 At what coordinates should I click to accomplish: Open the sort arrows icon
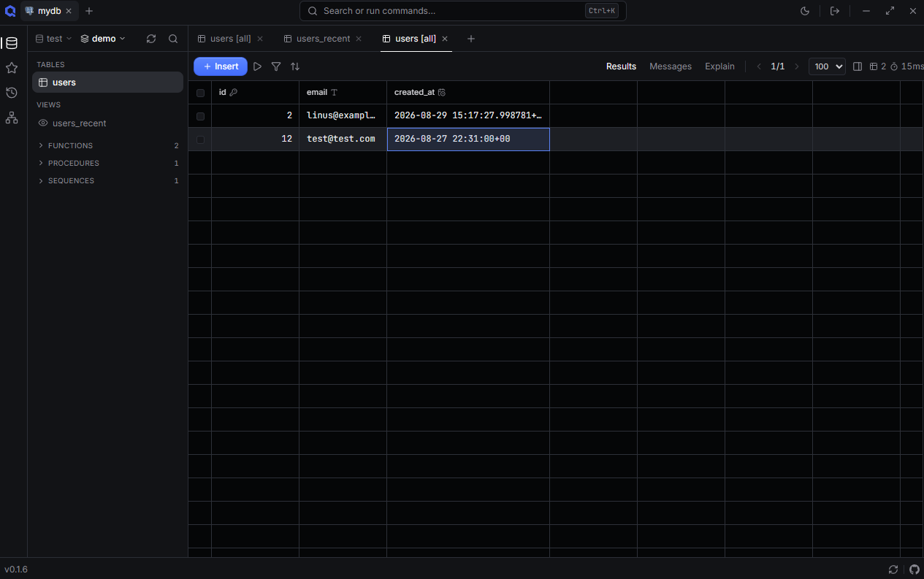[x=295, y=66]
